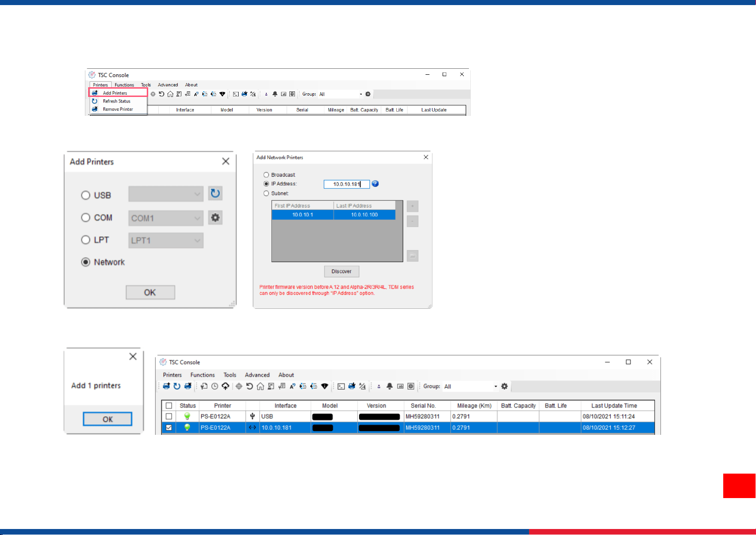The height and width of the screenshot is (535, 756).
Task: Select the LPT radio button
Action: click(85, 240)
